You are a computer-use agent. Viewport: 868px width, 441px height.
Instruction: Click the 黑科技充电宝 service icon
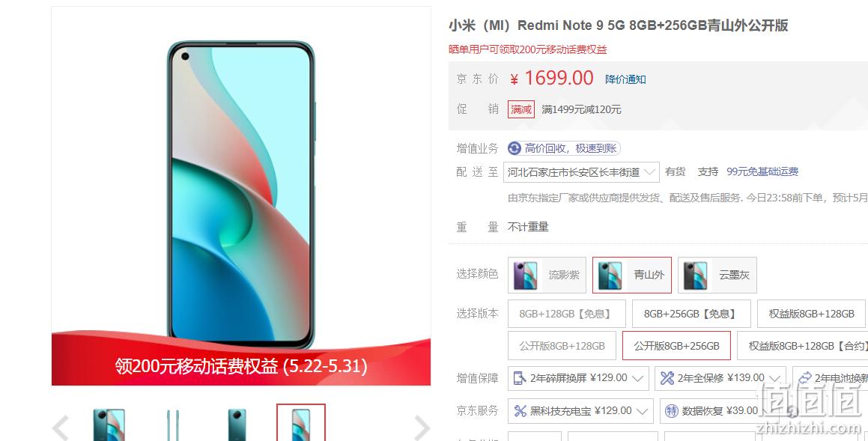pos(520,410)
